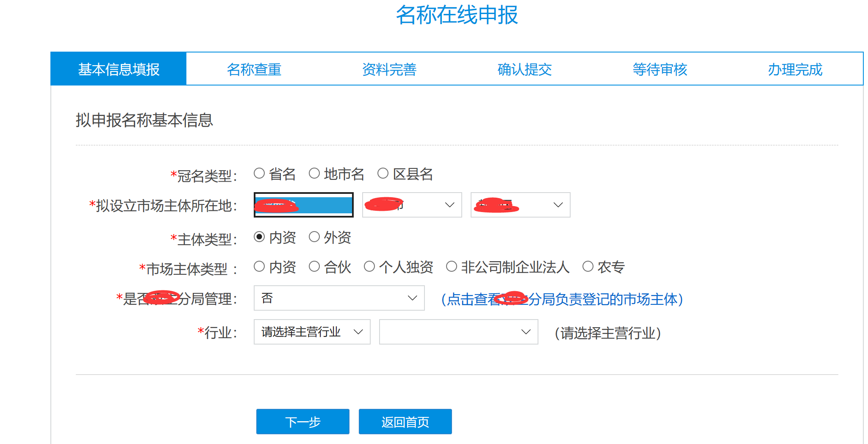Select the 省名 radio button
The height and width of the screenshot is (444, 868).
(x=258, y=173)
